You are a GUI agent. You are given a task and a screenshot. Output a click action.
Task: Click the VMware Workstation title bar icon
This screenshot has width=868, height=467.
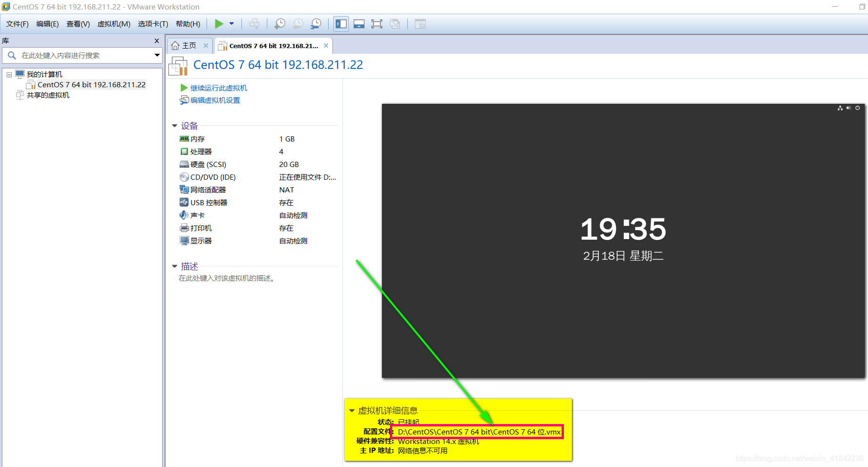[6, 7]
